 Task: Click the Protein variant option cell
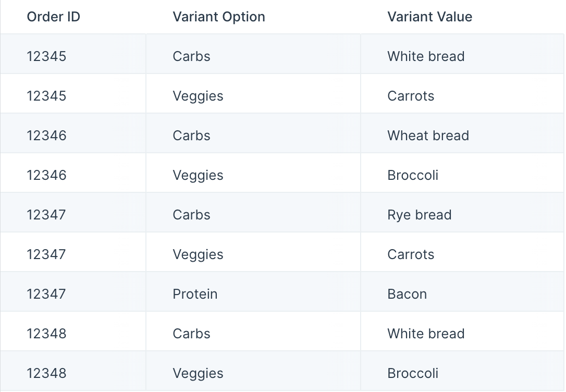(253, 291)
